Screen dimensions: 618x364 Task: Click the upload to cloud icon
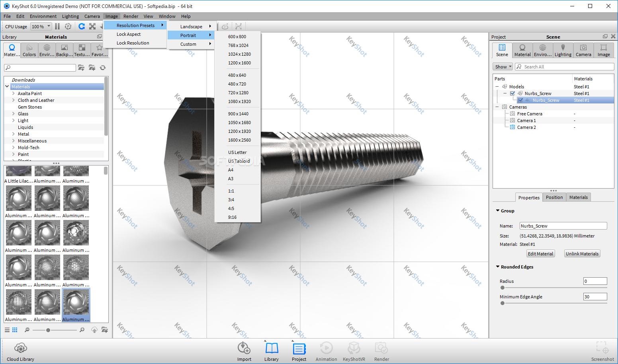coord(94,330)
